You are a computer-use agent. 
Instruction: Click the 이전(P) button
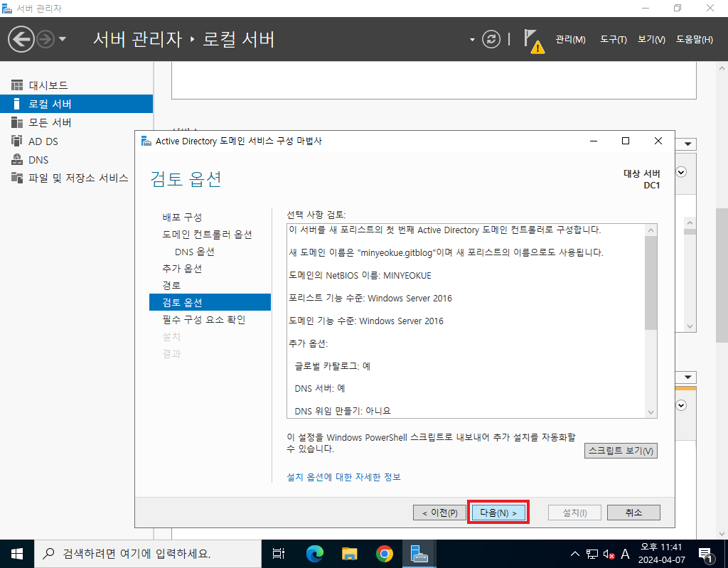coord(439,513)
